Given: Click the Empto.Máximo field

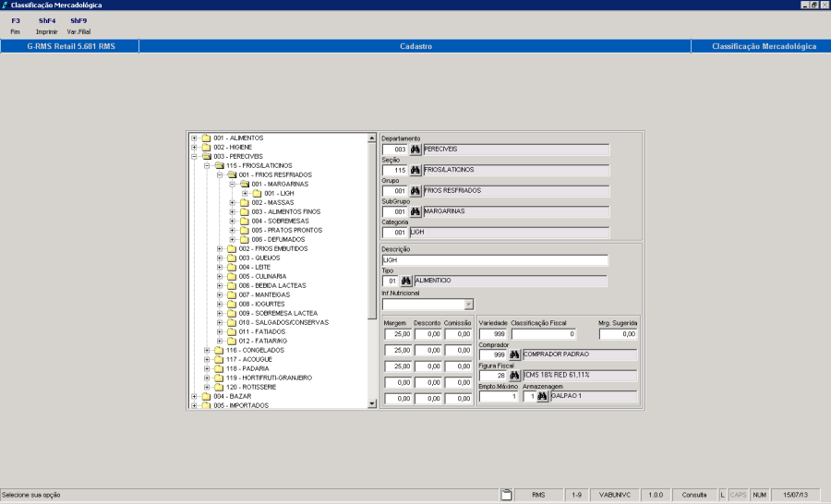Looking at the screenshot, I should (499, 396).
